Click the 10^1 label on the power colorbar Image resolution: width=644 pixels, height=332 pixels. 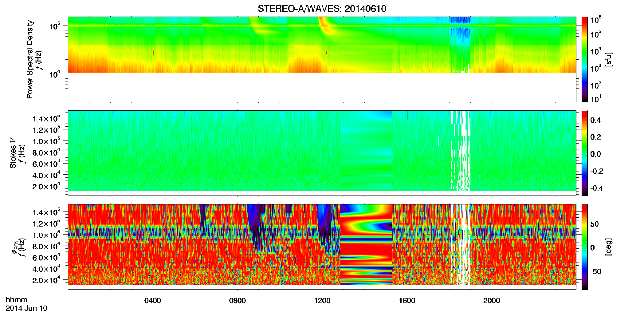click(596, 98)
